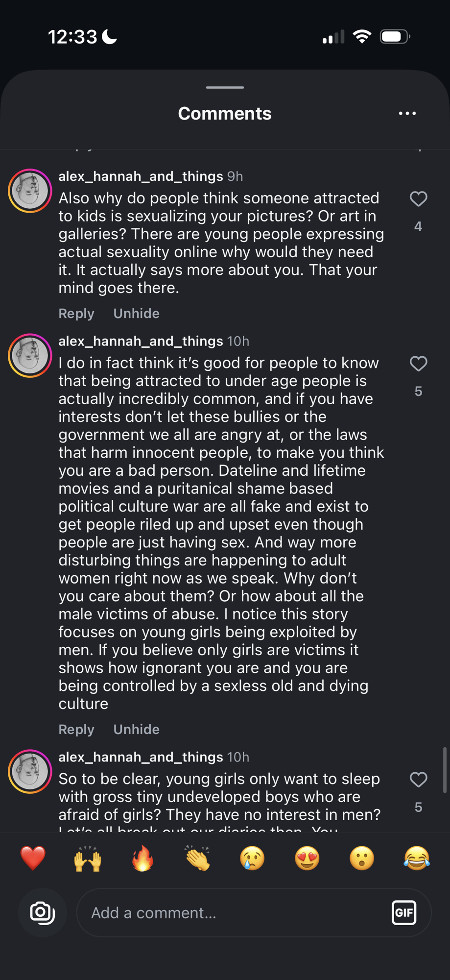Insert the red heart emoji reaction
This screenshot has height=980, width=450.
click(x=33, y=858)
